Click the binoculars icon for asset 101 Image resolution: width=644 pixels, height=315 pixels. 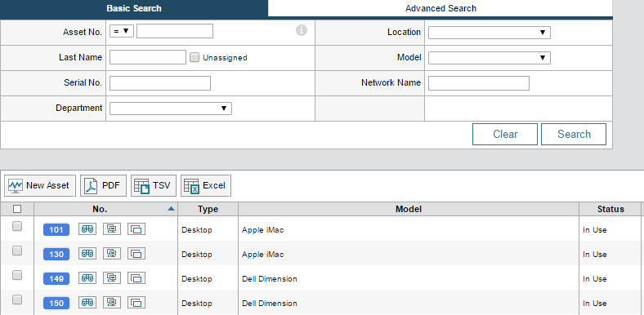point(87,229)
